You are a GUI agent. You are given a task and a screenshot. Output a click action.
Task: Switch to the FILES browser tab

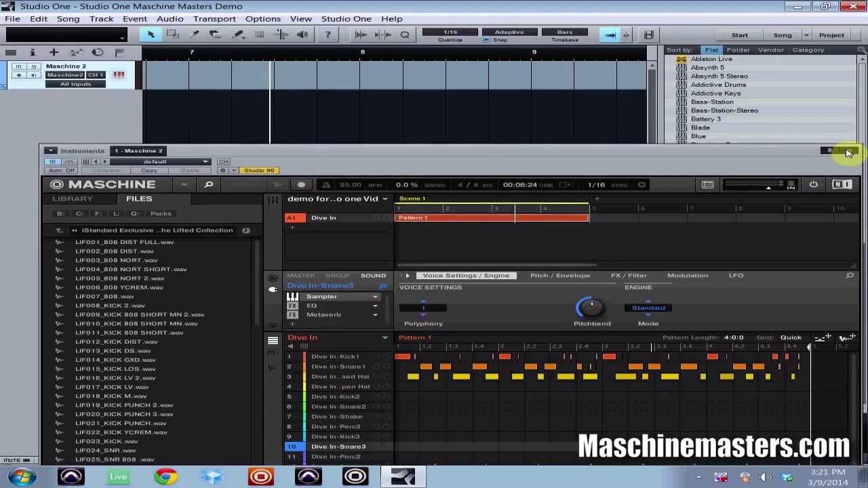(139, 199)
